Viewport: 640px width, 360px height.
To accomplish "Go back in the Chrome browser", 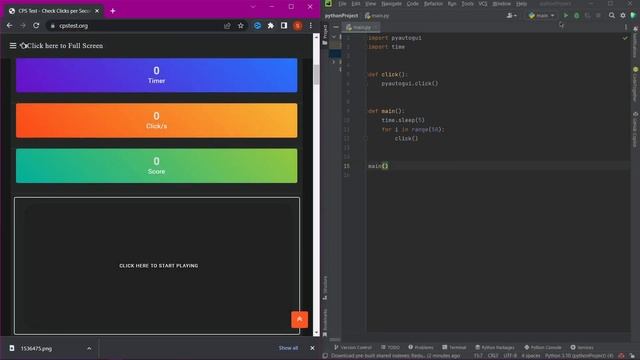I will [9, 26].
